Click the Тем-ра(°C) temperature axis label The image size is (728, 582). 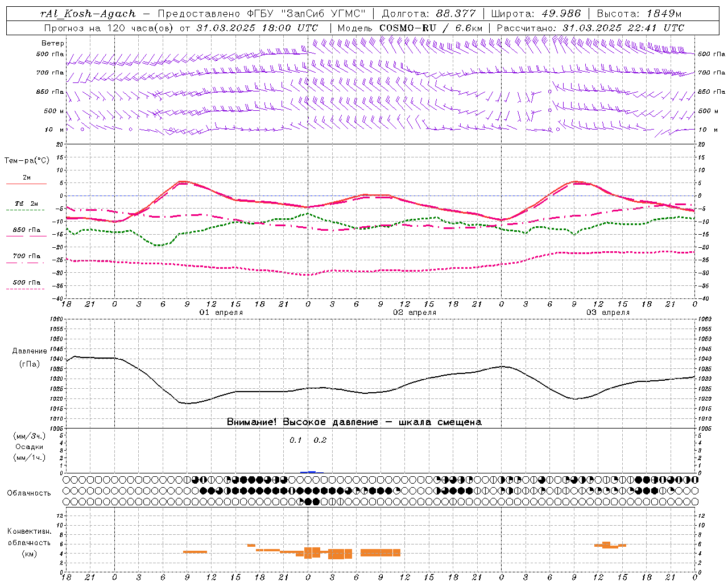(x=27, y=161)
